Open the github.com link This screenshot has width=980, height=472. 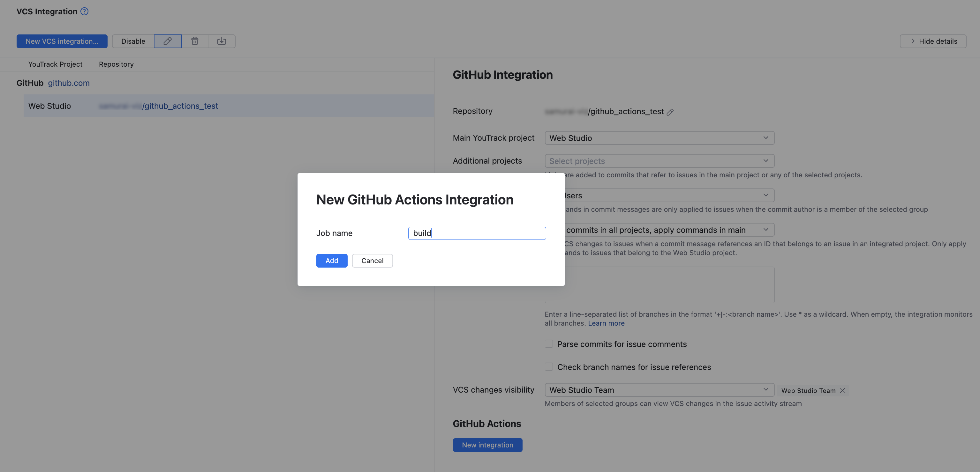[x=69, y=83]
